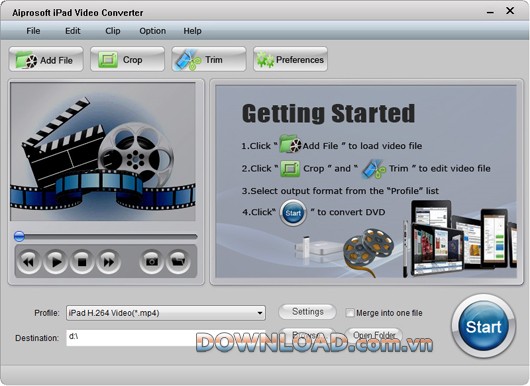Click the Add File icon in step 1
Screen dimensions: 530x386
(x=290, y=144)
